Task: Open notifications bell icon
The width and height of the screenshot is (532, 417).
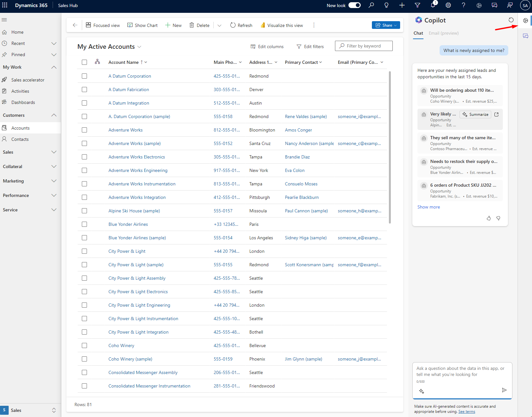Action: coord(433,5)
